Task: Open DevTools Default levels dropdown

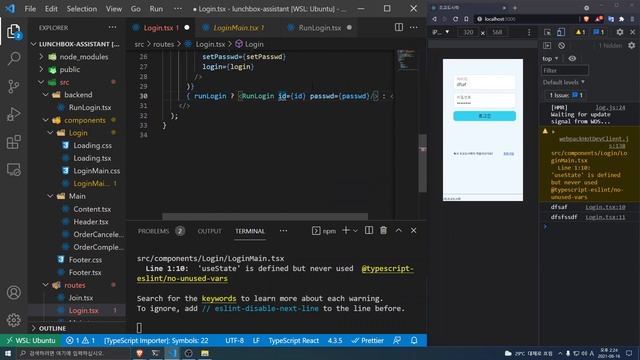Action: tap(564, 82)
